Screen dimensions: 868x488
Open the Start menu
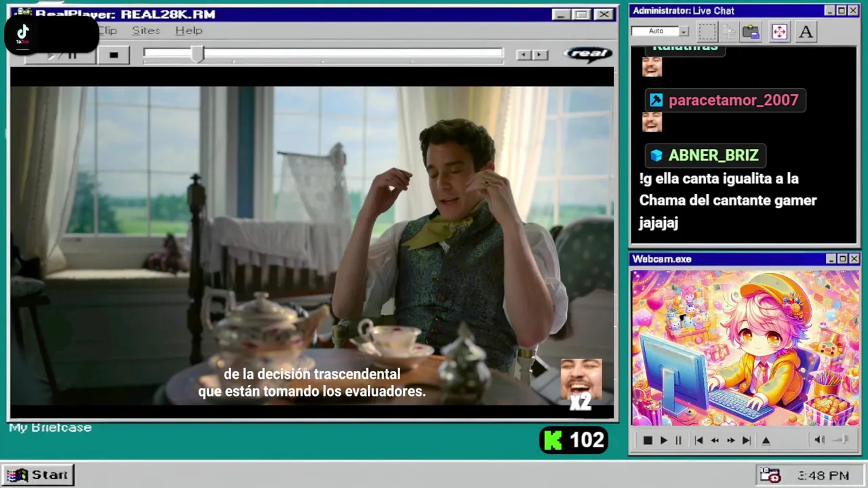tap(38, 474)
